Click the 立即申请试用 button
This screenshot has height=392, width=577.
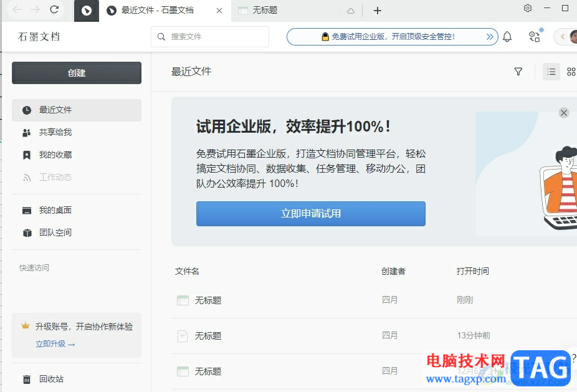pos(310,214)
